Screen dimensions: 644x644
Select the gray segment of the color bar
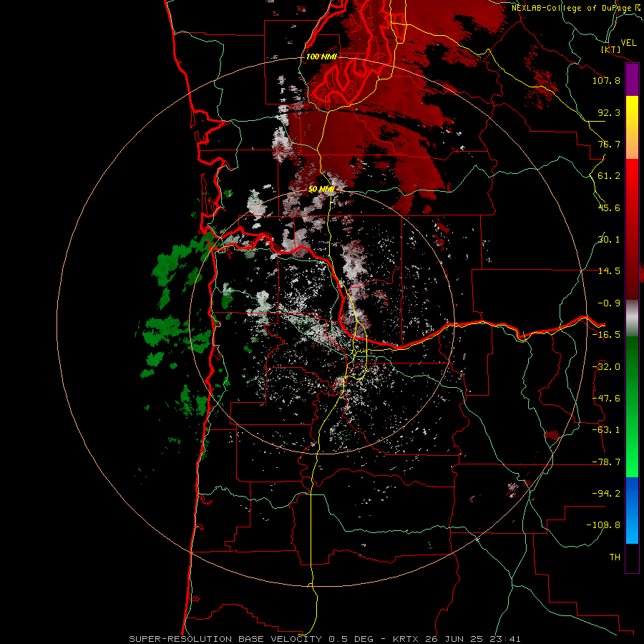[632, 318]
